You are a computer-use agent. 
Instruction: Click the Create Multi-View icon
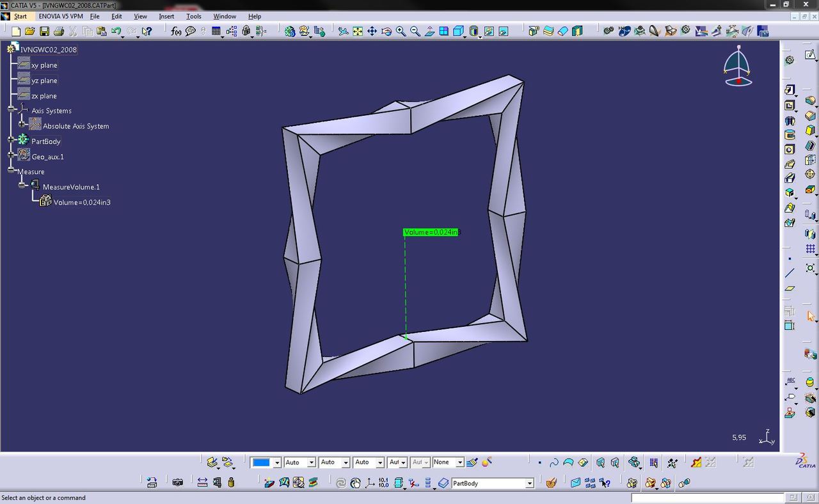443,31
